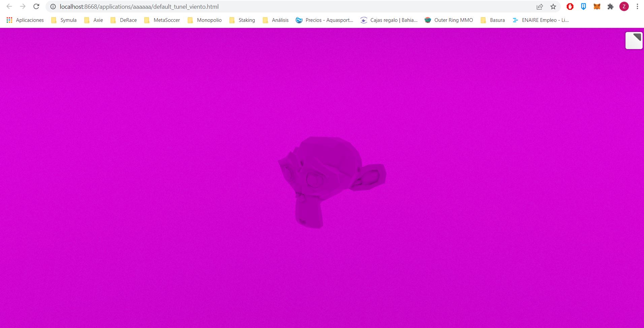This screenshot has width=644, height=328.
Task: Open the Cajas regalo Bahia bookmark
Action: [389, 20]
